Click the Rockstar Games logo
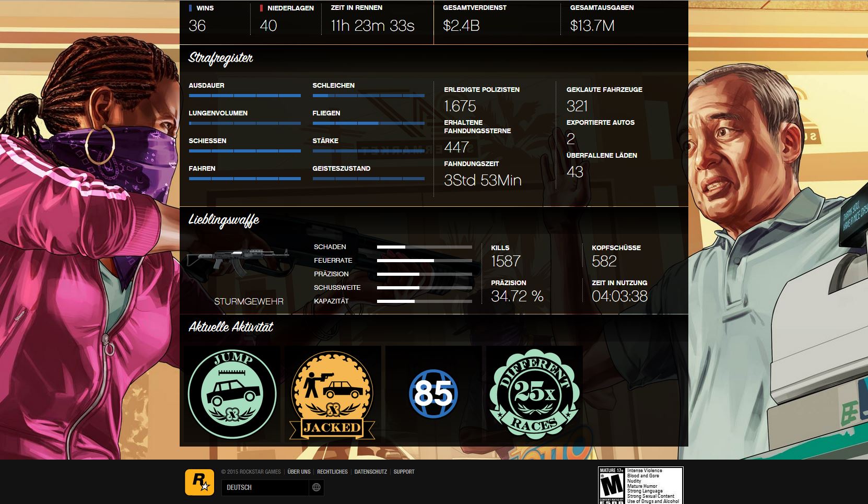Screen dimensions: 868x504 (x=200, y=482)
